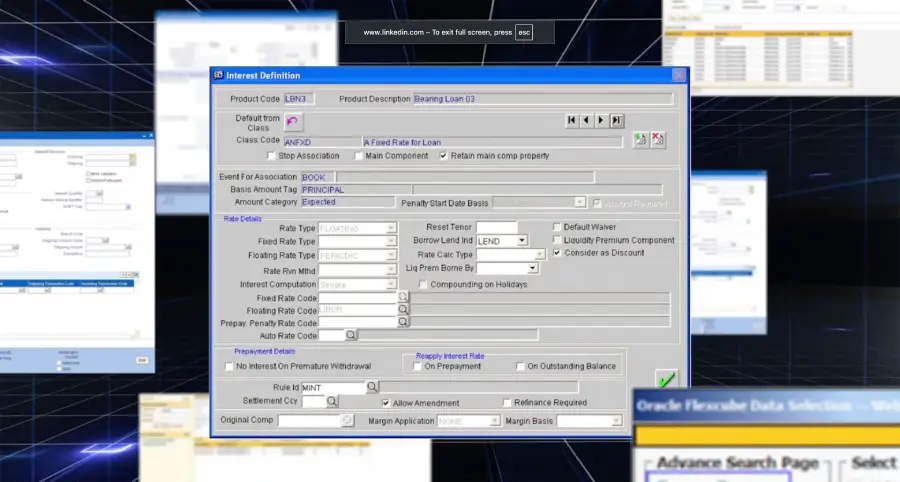Open the Margin Application dropdown
This screenshot has height=482, width=900.
494,421
